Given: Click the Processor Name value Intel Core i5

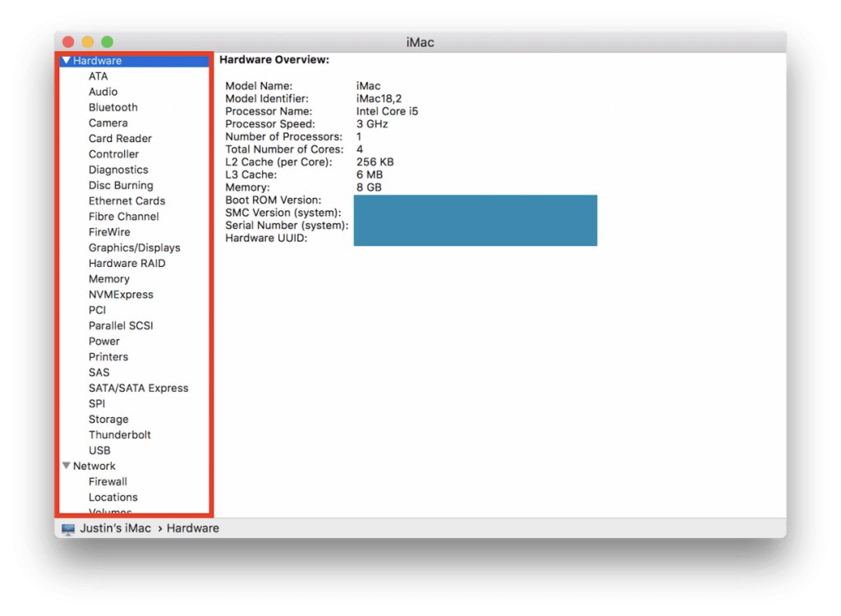Looking at the screenshot, I should click(388, 111).
